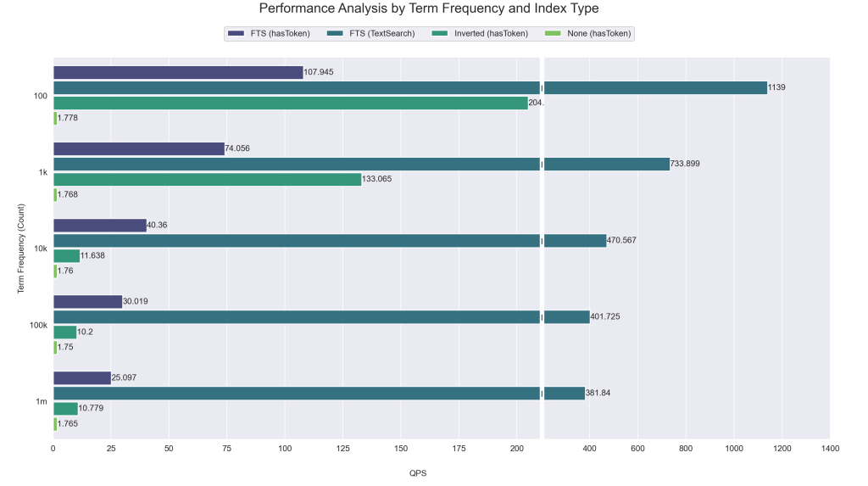Select the bar labeled 107.945
Screen dimensions: 868x486
pos(178,73)
